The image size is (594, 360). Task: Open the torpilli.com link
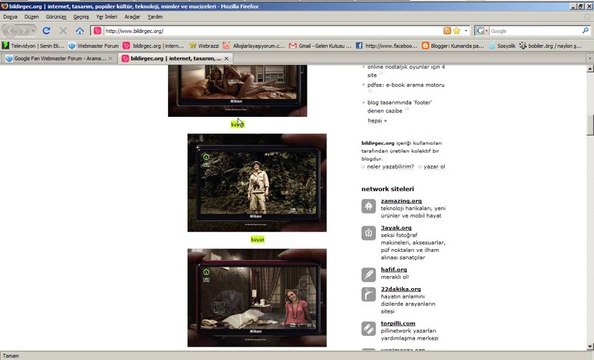[x=398, y=323]
